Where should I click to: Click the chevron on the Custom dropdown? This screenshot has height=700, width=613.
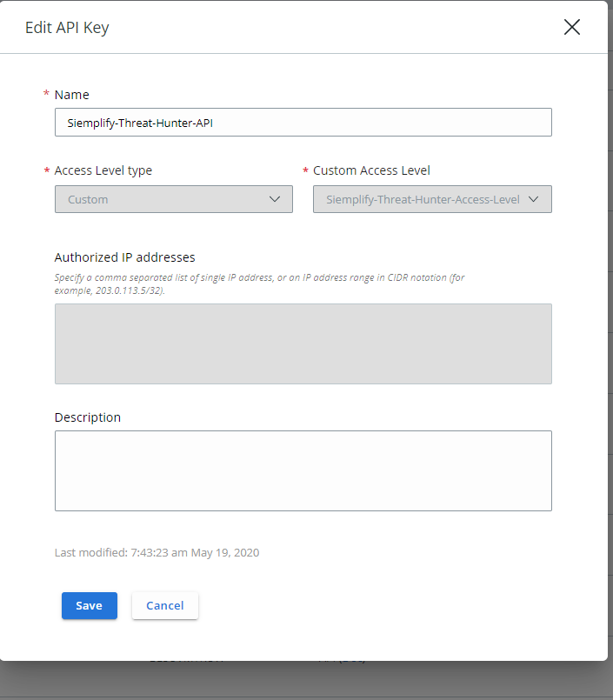[x=277, y=199]
